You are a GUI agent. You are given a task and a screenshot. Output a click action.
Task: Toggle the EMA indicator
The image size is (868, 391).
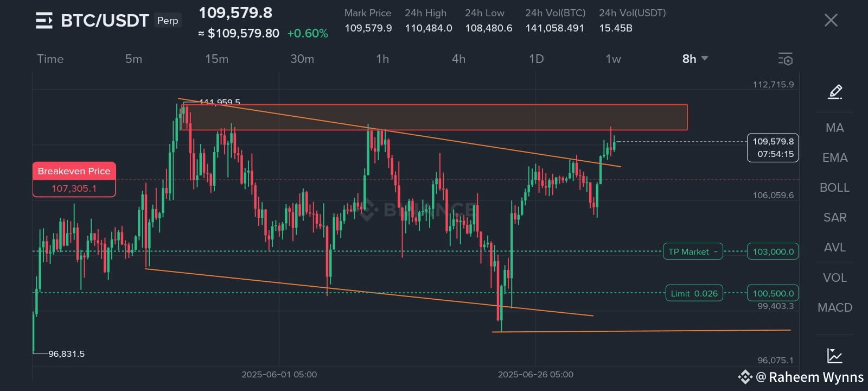click(834, 157)
